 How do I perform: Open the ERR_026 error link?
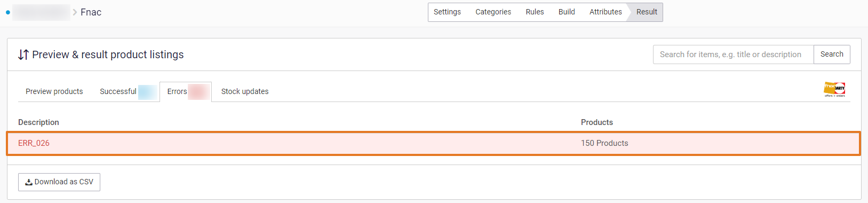34,143
